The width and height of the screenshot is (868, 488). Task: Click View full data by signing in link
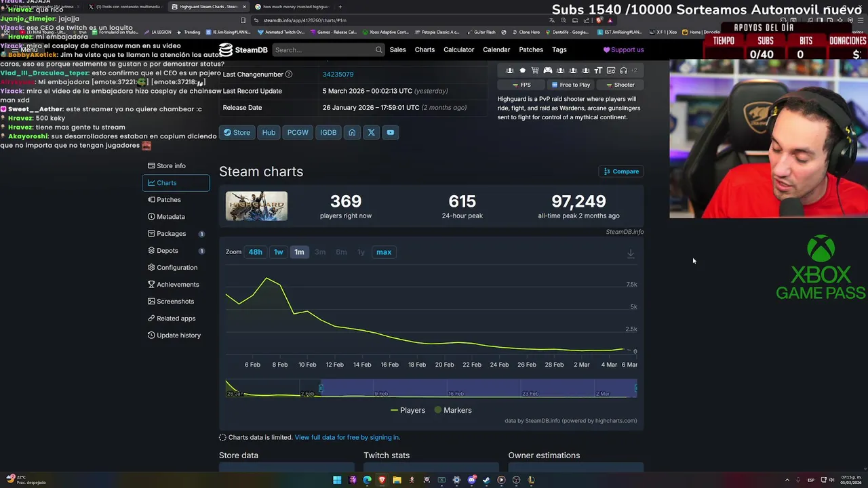click(x=347, y=438)
